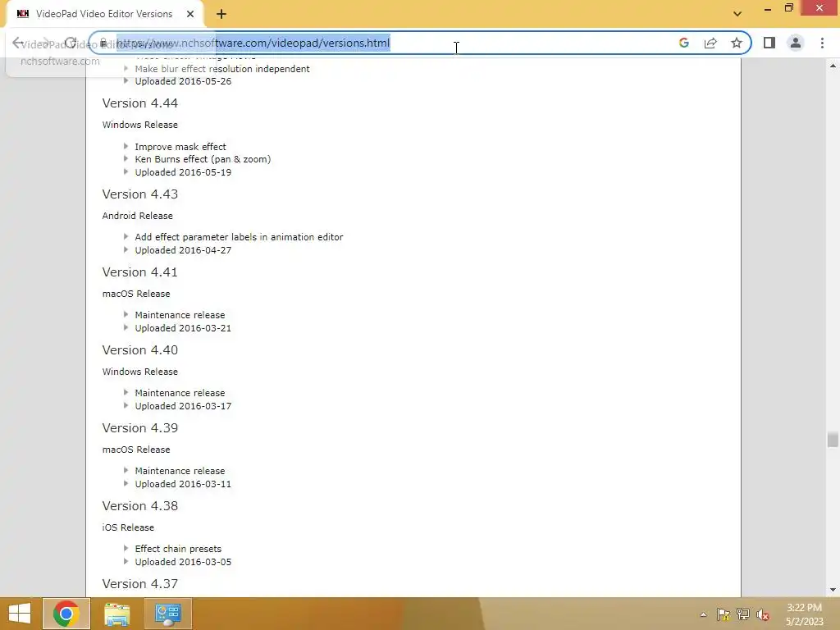Click 'iOS Release' label
The height and width of the screenshot is (630, 840).
(128, 527)
